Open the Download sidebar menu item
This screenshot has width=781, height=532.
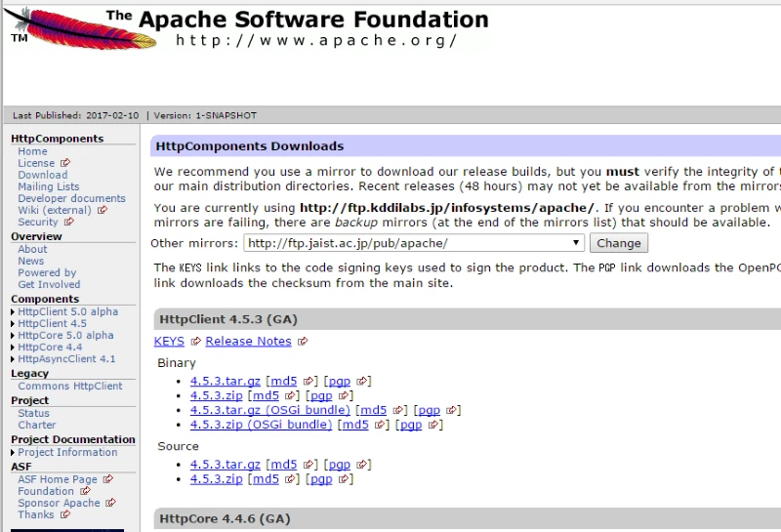pos(42,175)
